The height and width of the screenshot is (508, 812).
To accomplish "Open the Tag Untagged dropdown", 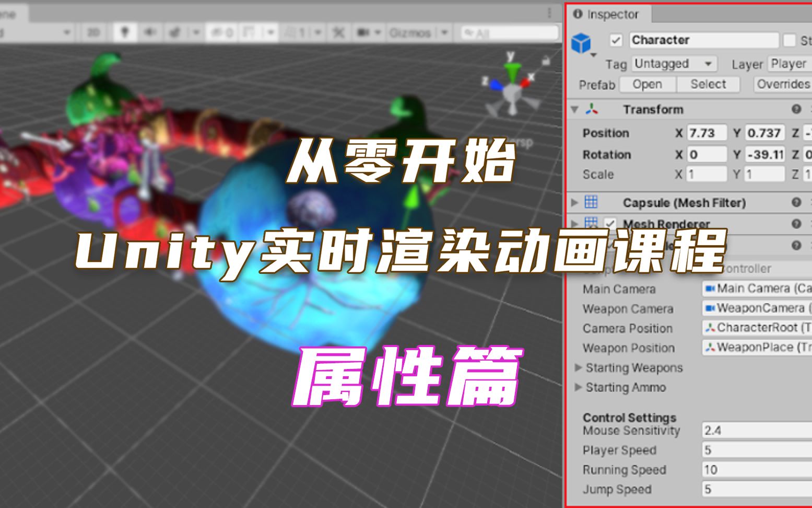I will (x=674, y=64).
